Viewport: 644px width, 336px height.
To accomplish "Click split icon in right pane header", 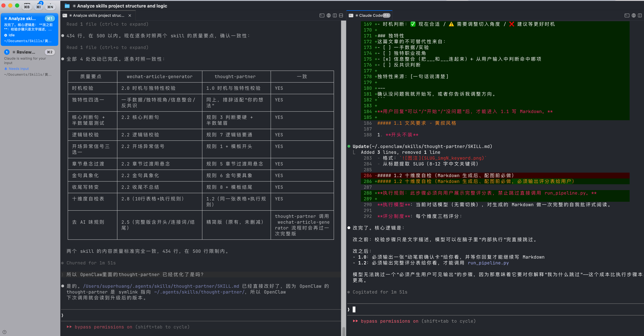I will 640,15.
